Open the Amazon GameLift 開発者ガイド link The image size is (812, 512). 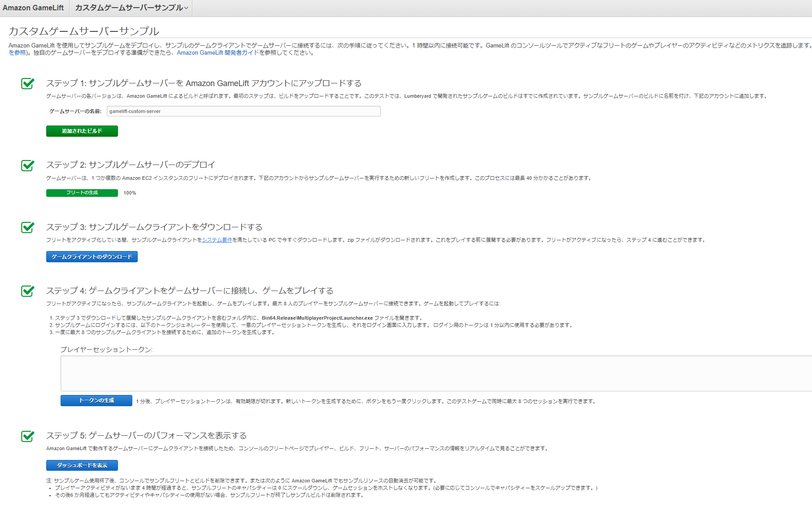[x=218, y=53]
